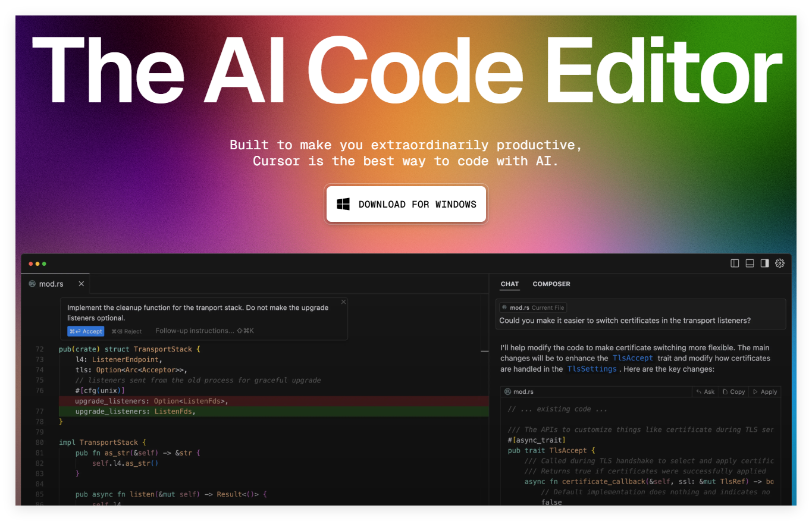Toggle the right sidebar layout icon
The image size is (812, 521).
[764, 263]
